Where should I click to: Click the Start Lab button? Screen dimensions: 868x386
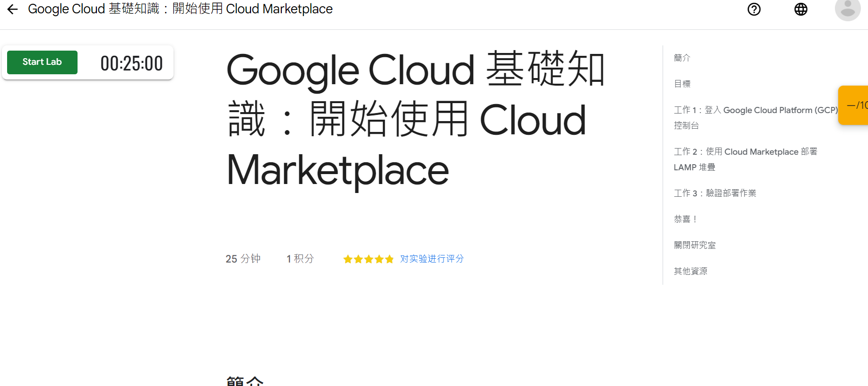click(42, 62)
